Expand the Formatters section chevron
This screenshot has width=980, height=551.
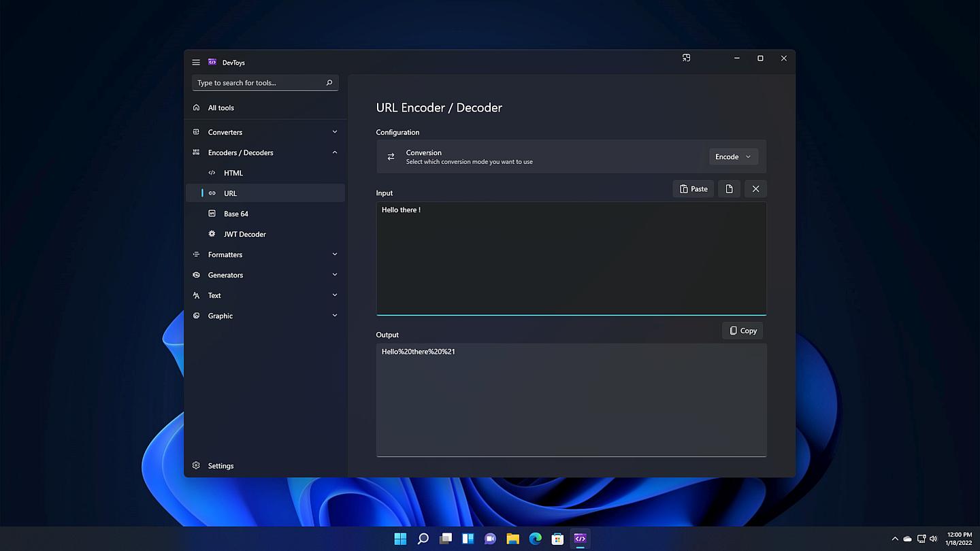pos(335,254)
